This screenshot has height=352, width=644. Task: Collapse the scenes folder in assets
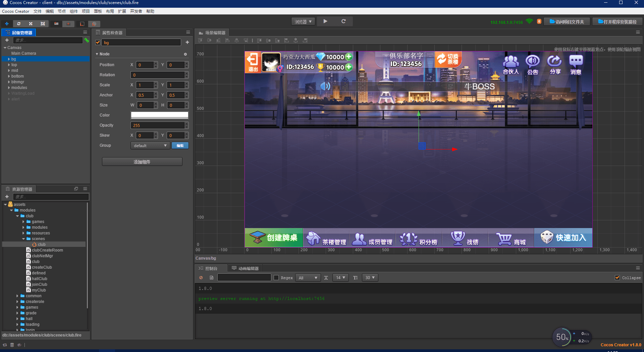tap(23, 239)
